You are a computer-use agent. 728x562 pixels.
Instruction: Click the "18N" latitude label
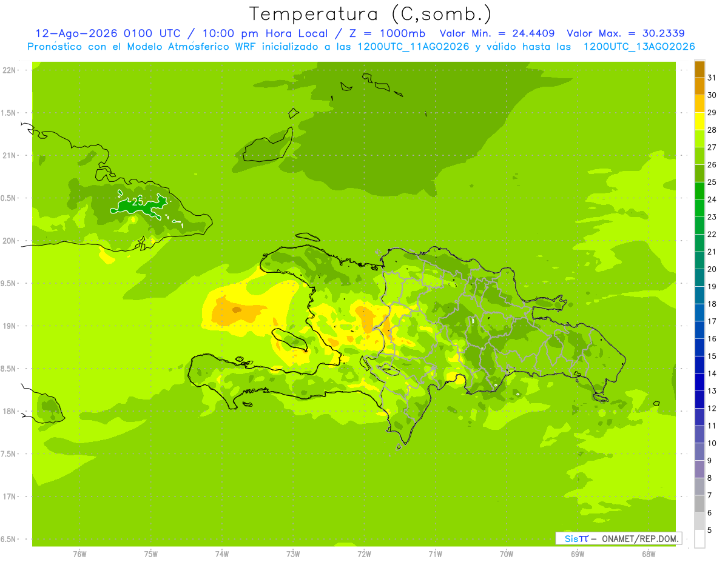click(x=8, y=411)
